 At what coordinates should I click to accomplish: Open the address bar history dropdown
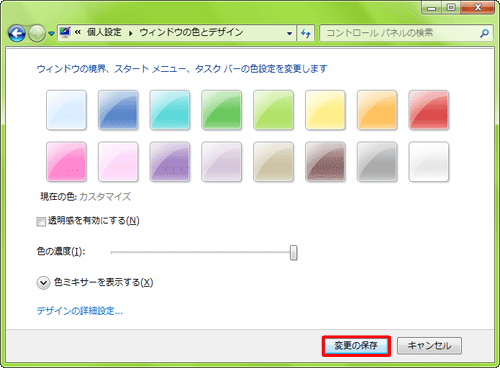[x=289, y=33]
